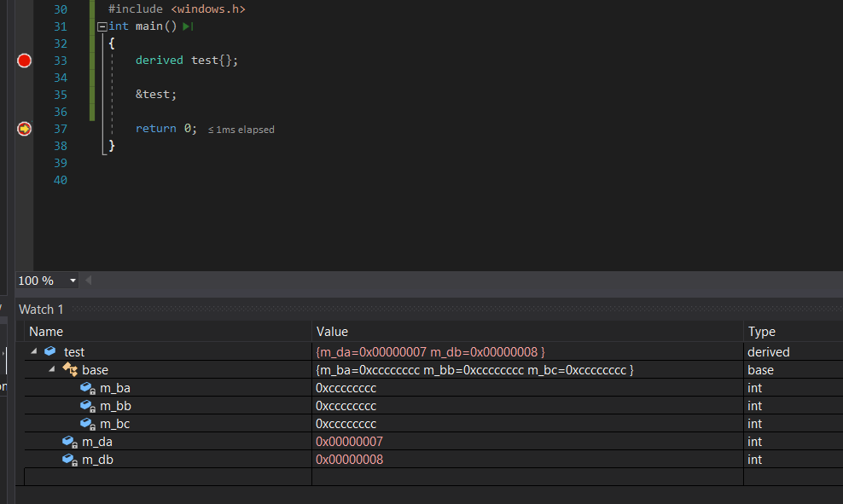Image resolution: width=843 pixels, height=504 pixels.
Task: Select the Watch 1 panel title
Action: [x=41, y=310]
